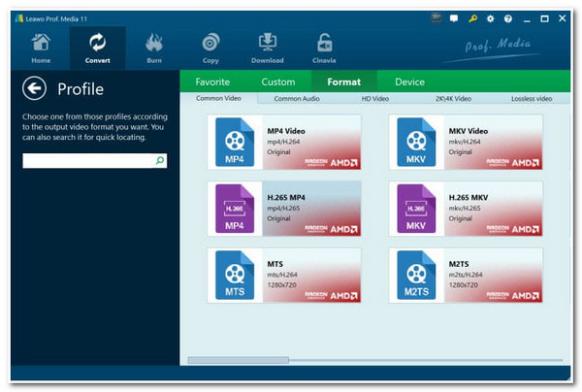Screen dimensions: 582x392
Task: Choose the MKV Video profile title
Action: (x=469, y=131)
